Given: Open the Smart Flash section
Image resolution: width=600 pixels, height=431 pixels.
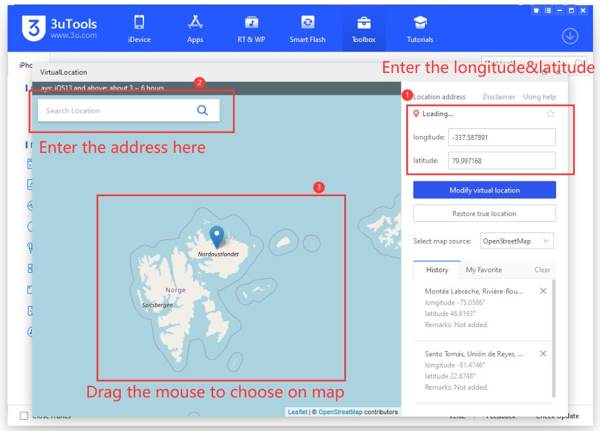Looking at the screenshot, I should click(x=307, y=29).
